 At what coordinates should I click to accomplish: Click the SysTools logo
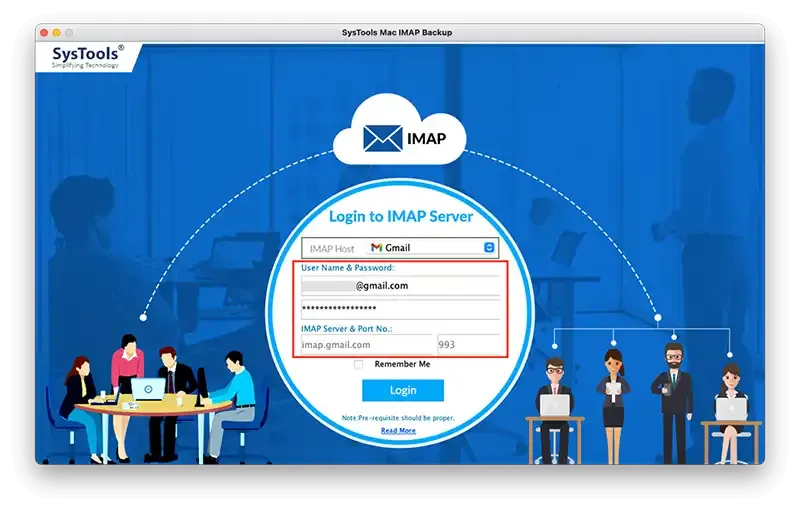(x=87, y=57)
